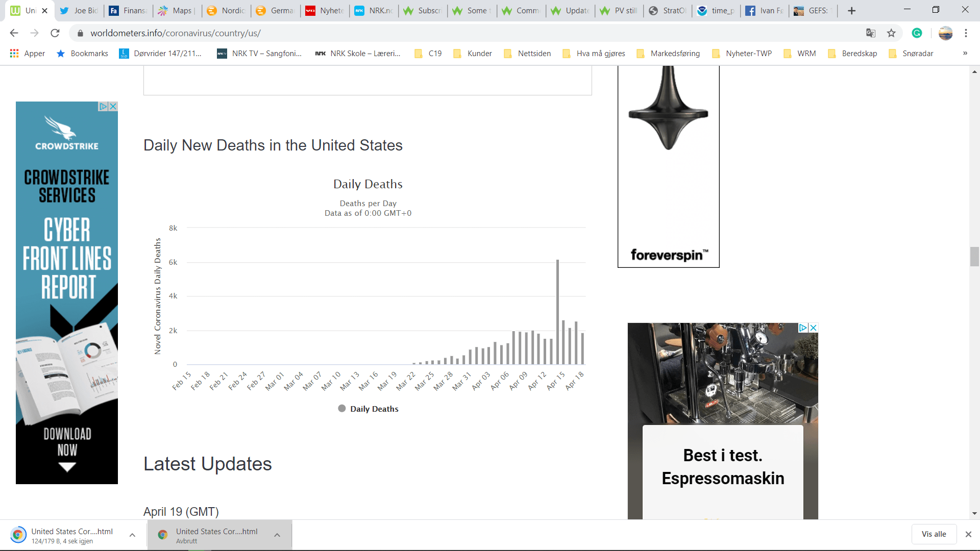
Task: Click the browser back arrow
Action: click(14, 33)
